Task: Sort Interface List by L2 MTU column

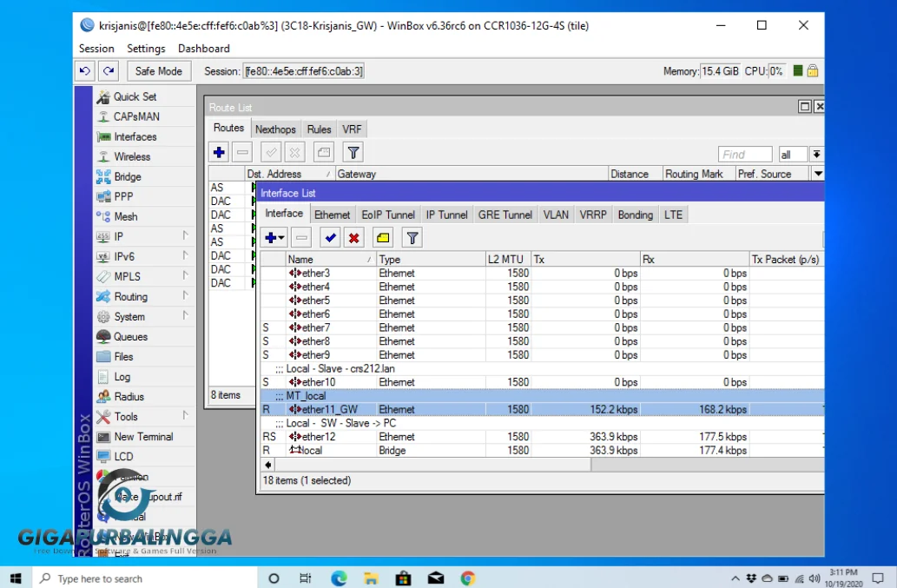Action: [508, 260]
